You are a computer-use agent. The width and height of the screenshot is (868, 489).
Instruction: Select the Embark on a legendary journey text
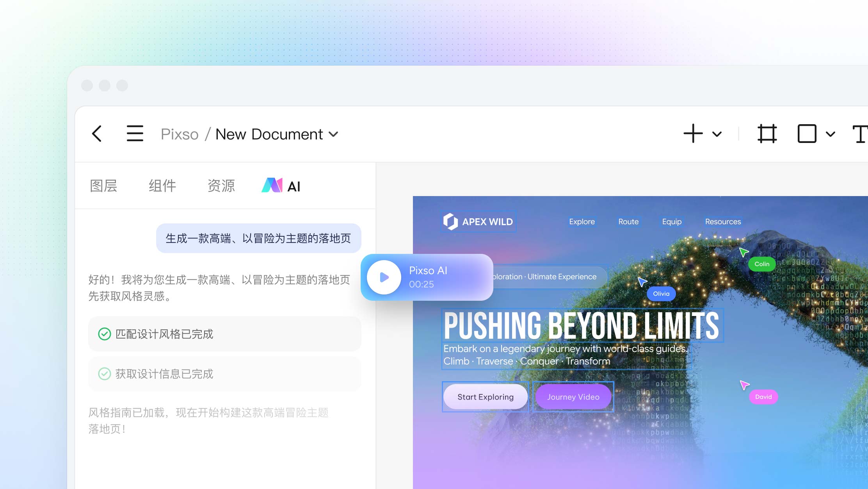tap(566, 355)
